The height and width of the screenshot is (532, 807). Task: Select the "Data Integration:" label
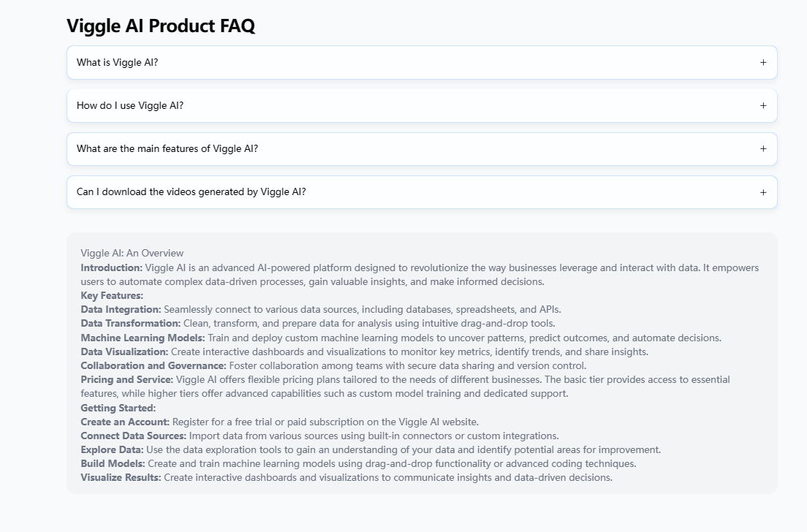(x=121, y=310)
